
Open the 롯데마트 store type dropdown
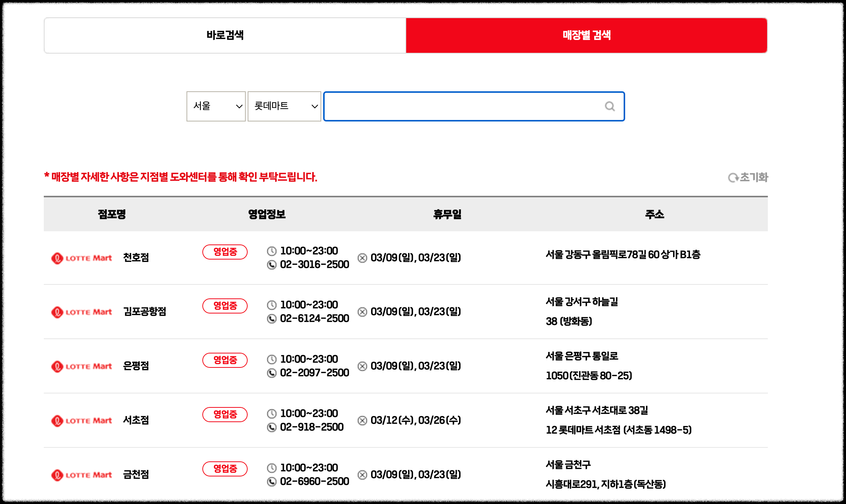pos(284,106)
